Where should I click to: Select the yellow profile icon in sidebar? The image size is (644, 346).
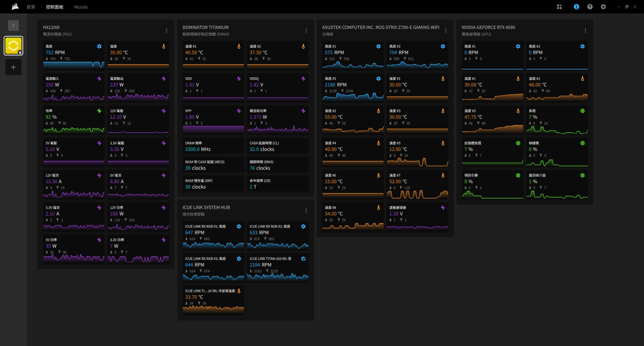click(13, 46)
